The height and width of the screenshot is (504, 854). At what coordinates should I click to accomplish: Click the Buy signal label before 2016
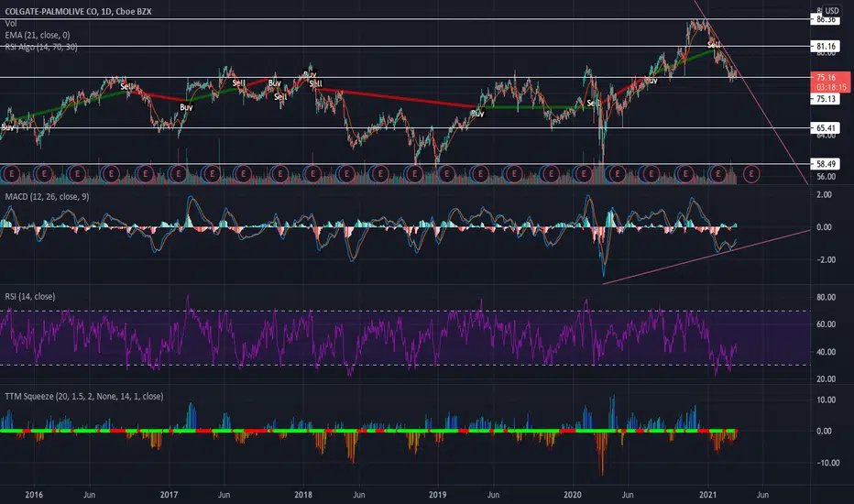click(7, 127)
